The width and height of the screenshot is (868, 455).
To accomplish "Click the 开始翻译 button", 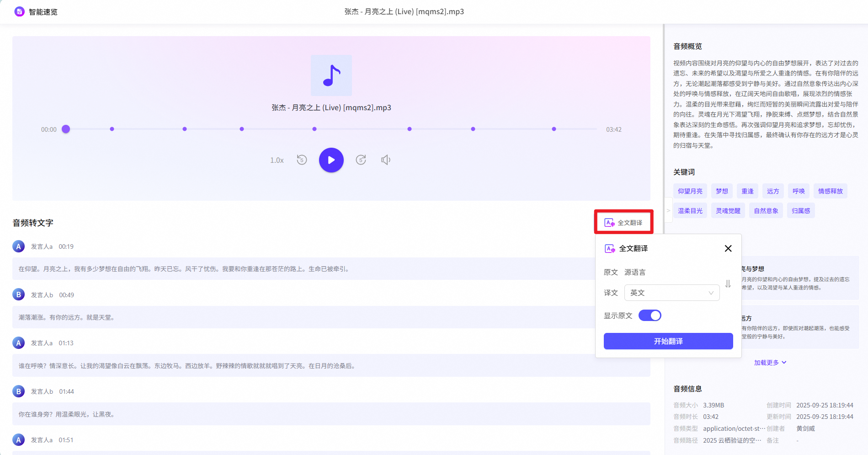I will 668,341.
